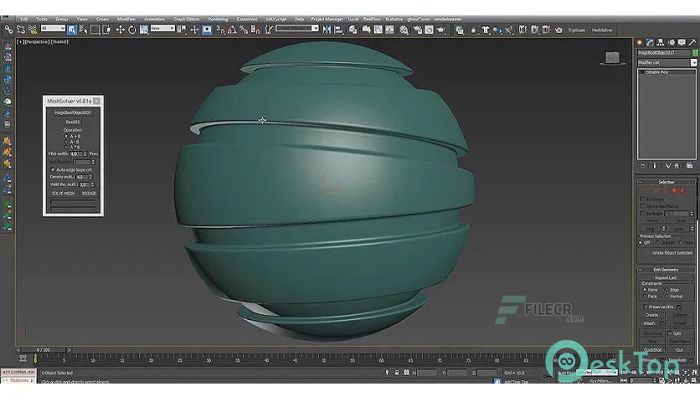The height and width of the screenshot is (400, 700).
Task: Click the ViewCube in the viewport
Action: [x=612, y=58]
